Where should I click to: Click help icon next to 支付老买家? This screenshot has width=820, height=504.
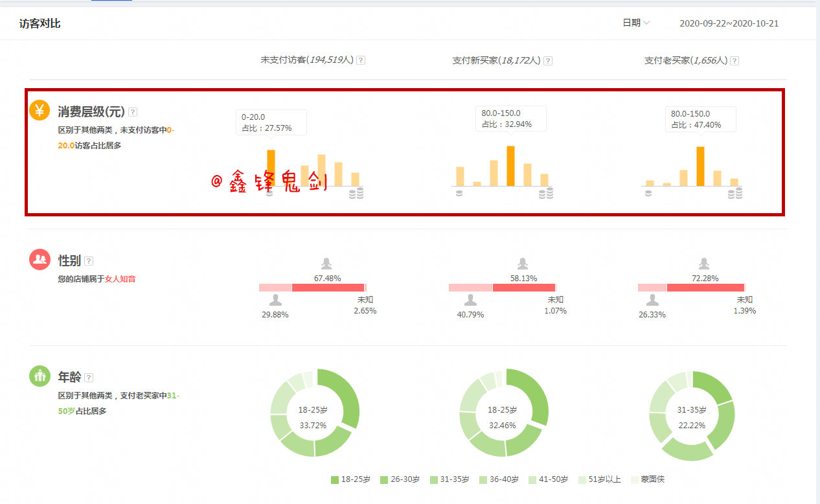coord(735,61)
